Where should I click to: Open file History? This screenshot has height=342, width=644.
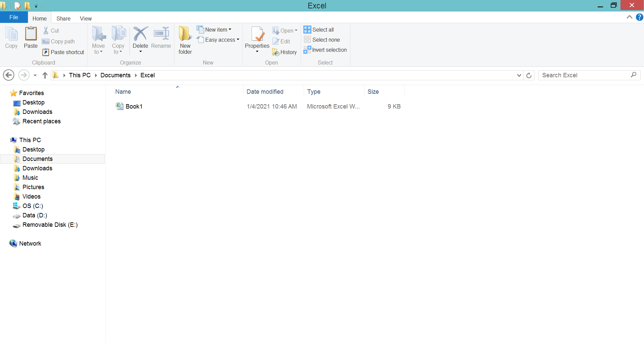coord(285,52)
